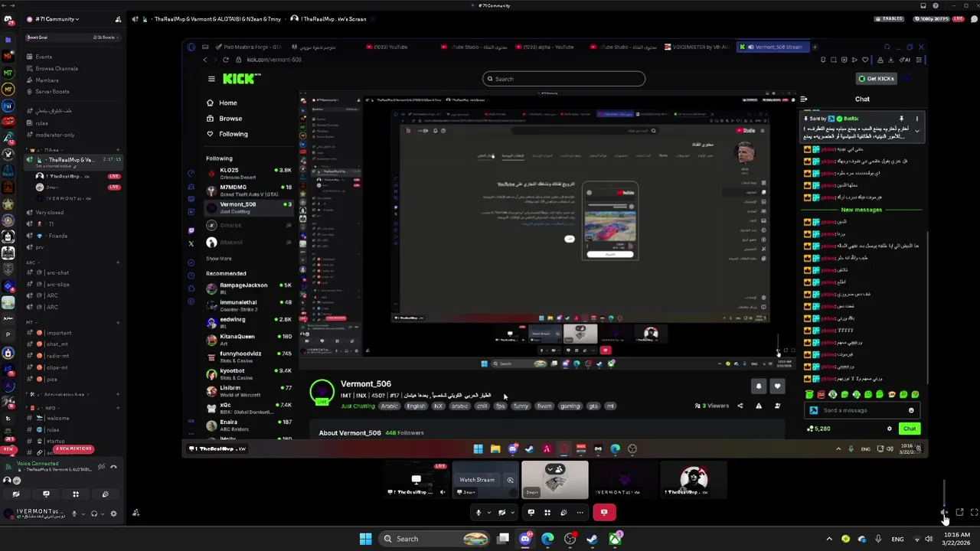Click share screen icon in call bar
980x551 pixels.
[531, 513]
